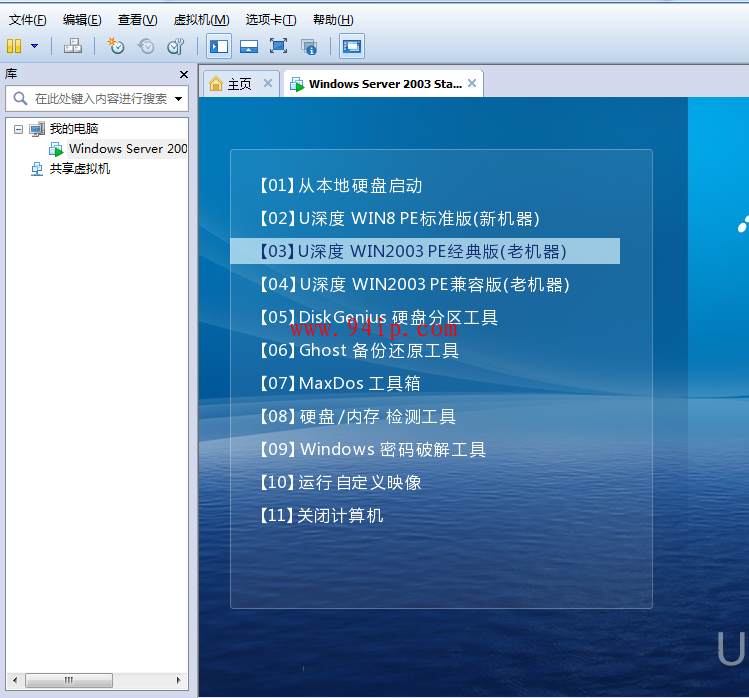Select 【07】MaxDos 工具箱
749x698 pixels.
coord(340,383)
